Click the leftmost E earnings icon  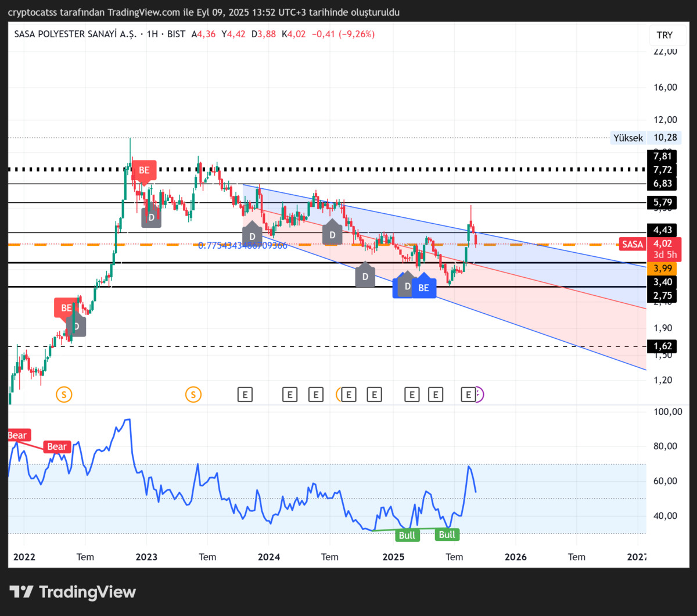tap(245, 395)
